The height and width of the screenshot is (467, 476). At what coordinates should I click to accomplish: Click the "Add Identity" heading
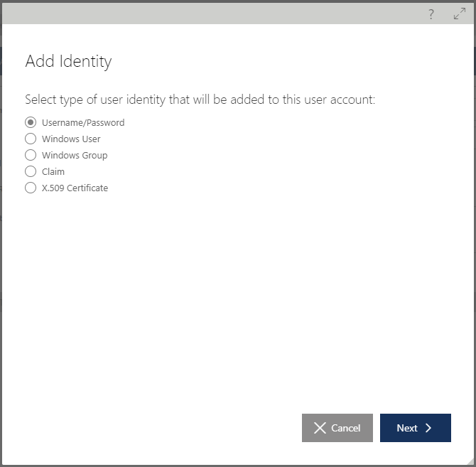point(69,61)
